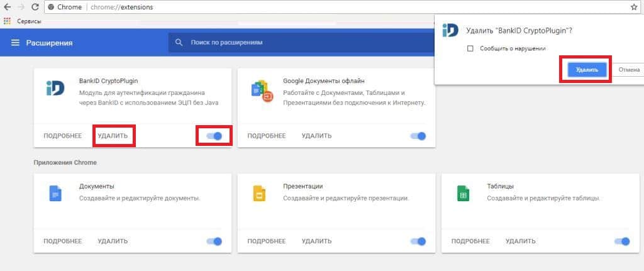This screenshot has height=271, width=644.
Task: Turn off the Таблицы app toggle
Action: 622,241
